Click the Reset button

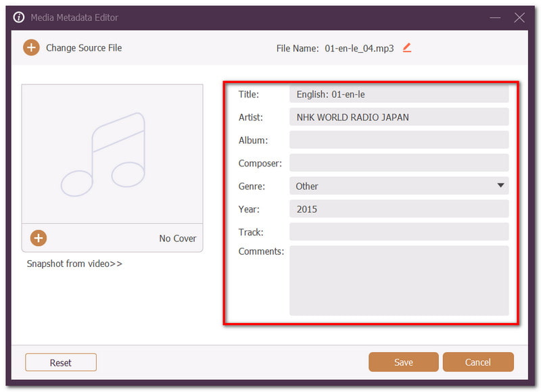[x=61, y=362]
